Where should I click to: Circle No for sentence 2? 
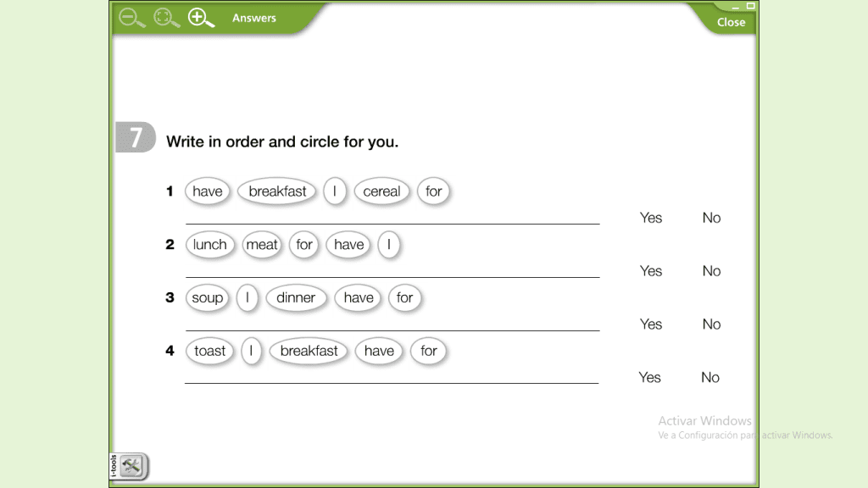tap(711, 271)
